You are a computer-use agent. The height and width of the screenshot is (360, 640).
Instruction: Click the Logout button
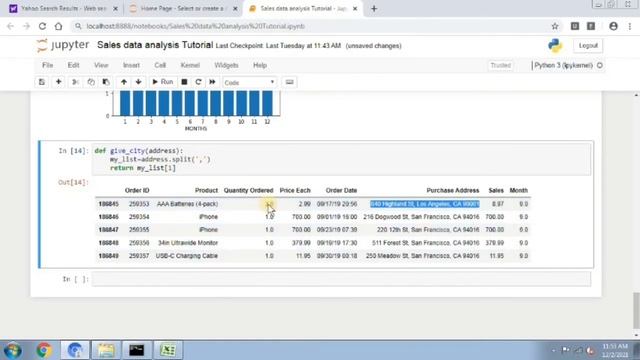click(588, 46)
